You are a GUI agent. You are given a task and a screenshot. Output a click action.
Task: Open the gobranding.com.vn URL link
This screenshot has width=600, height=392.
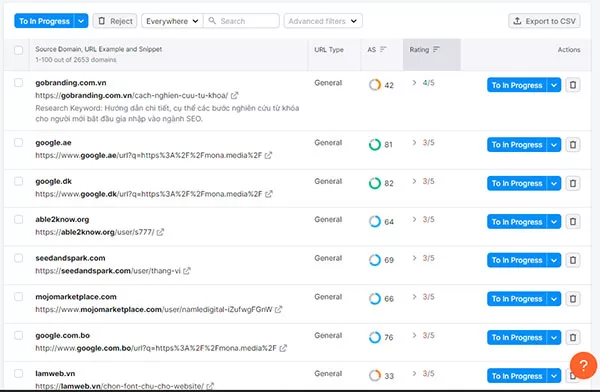tap(132, 95)
